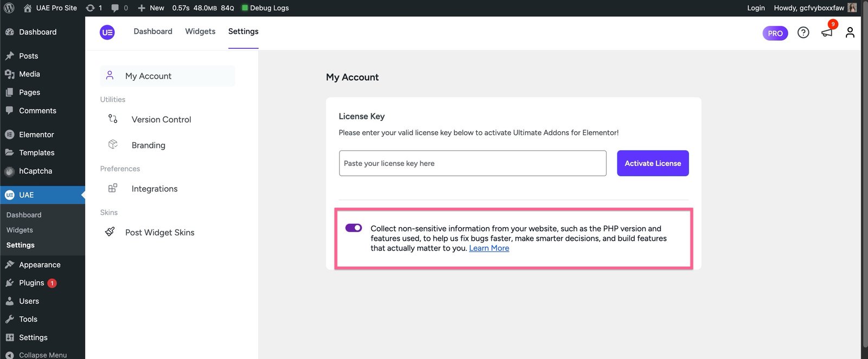Disable the usage data collection toggle
Image resolution: width=868 pixels, height=359 pixels.
point(354,228)
